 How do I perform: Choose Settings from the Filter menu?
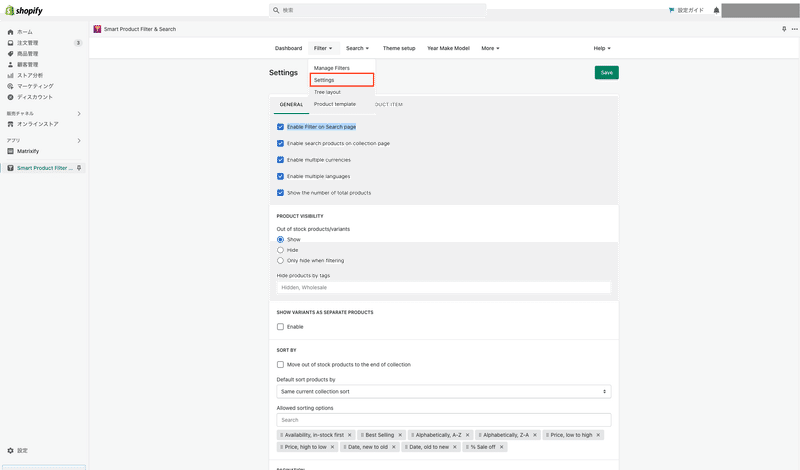(x=342, y=80)
